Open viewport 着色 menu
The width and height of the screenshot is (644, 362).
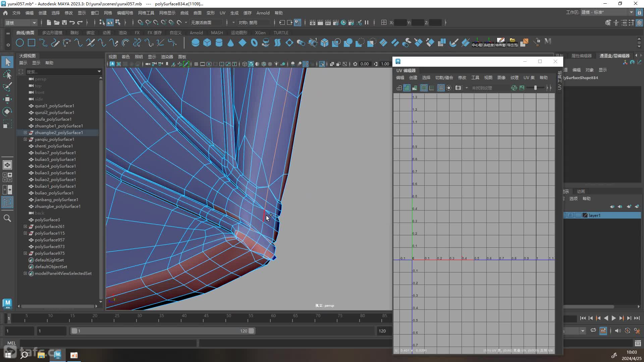point(125,57)
